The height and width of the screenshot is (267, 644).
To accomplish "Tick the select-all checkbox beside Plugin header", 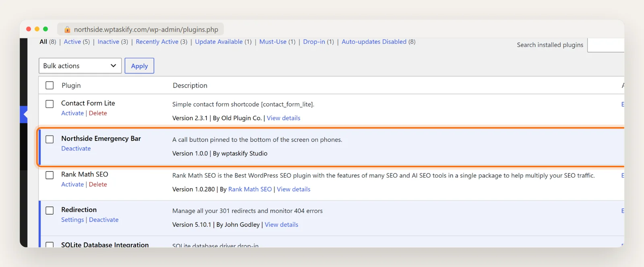I will point(50,85).
